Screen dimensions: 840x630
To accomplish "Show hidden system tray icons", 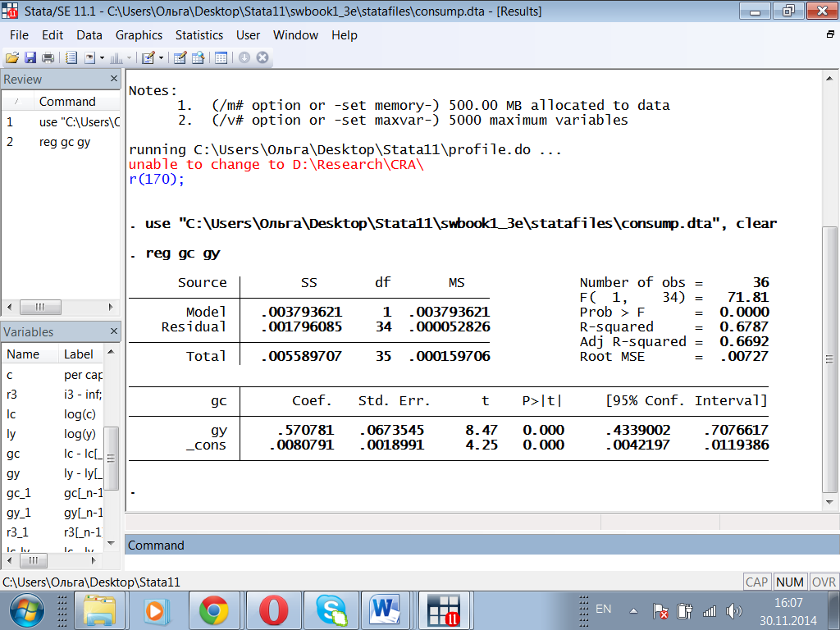I will click(x=633, y=610).
